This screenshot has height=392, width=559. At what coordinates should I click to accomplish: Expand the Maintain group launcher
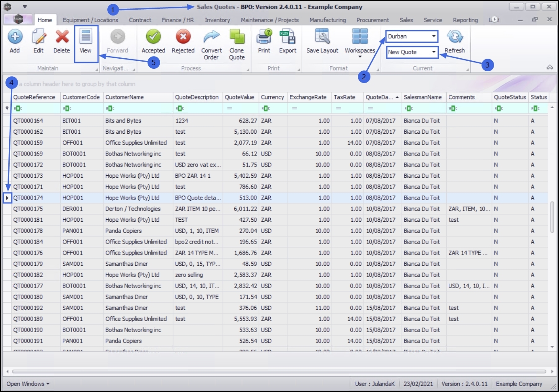[x=97, y=69]
